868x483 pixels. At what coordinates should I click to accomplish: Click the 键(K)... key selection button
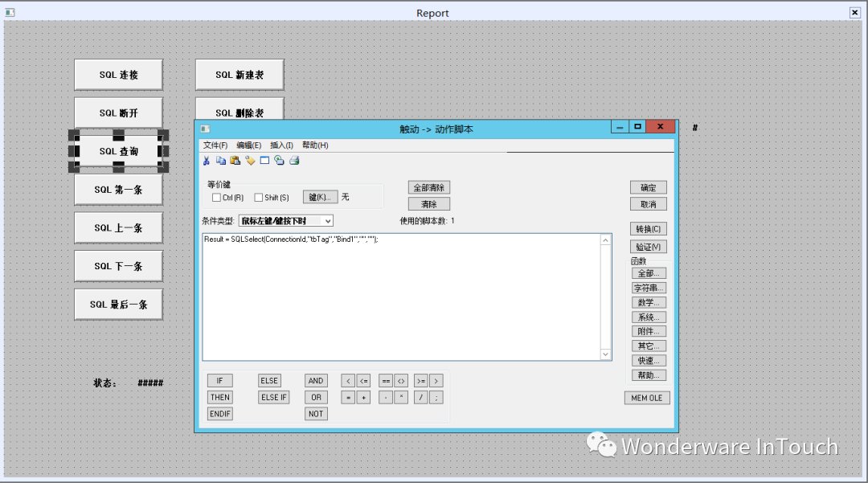click(321, 196)
